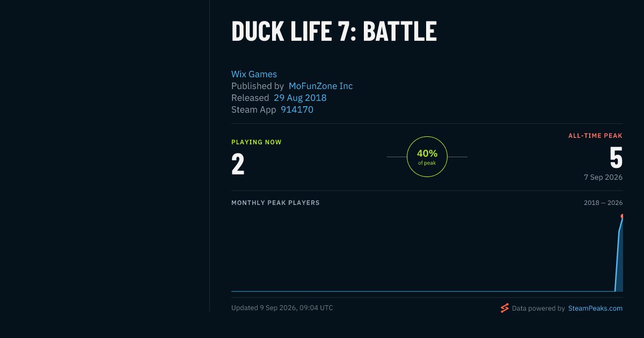
Task: Click the Data powered by text
Action: (538, 308)
